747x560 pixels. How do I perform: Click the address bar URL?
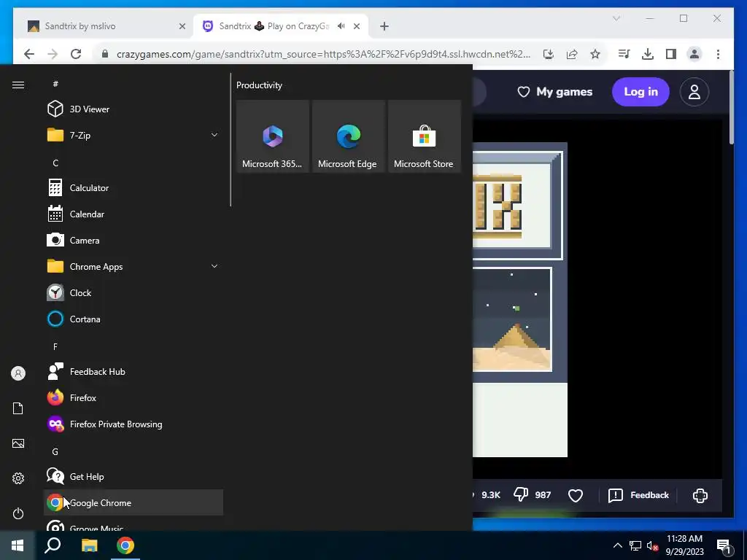coord(323,54)
